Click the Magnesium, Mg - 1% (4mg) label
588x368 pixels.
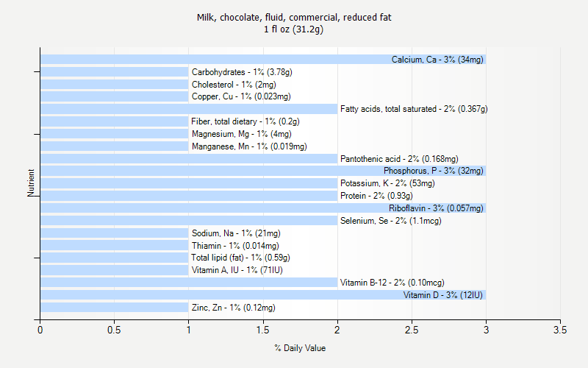(242, 134)
